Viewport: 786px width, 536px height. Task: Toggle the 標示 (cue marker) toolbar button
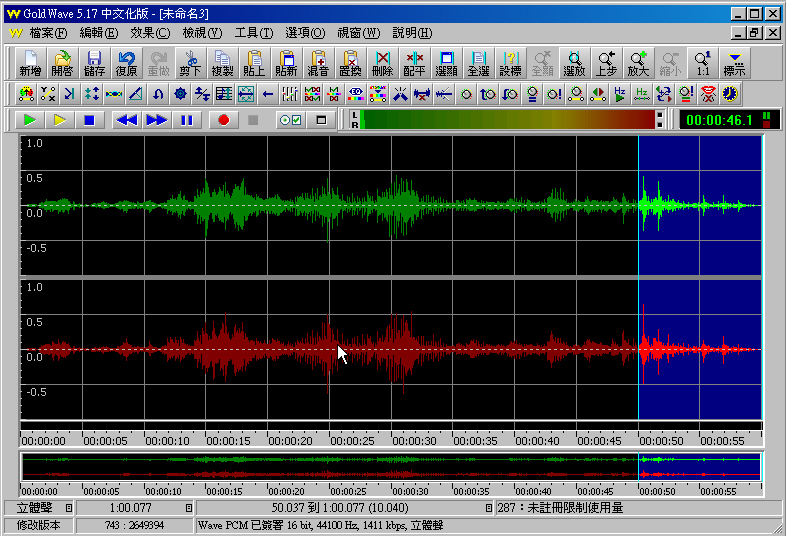[x=735, y=64]
